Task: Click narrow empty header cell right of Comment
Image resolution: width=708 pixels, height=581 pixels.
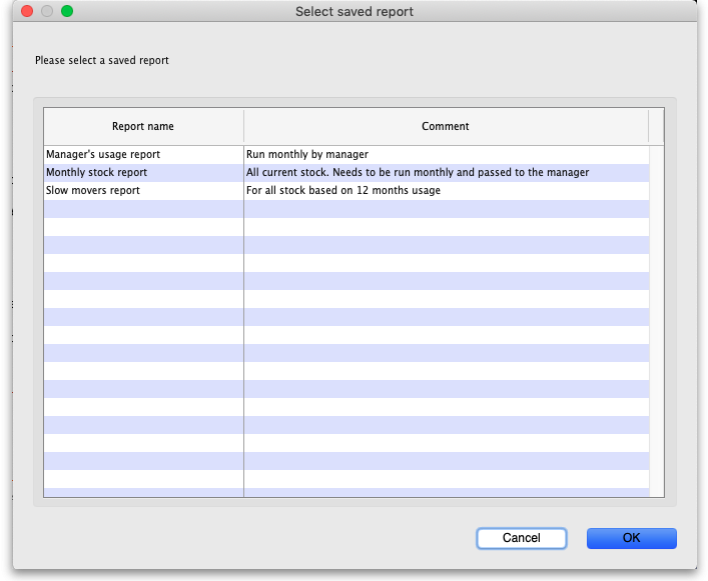Action: 656,127
